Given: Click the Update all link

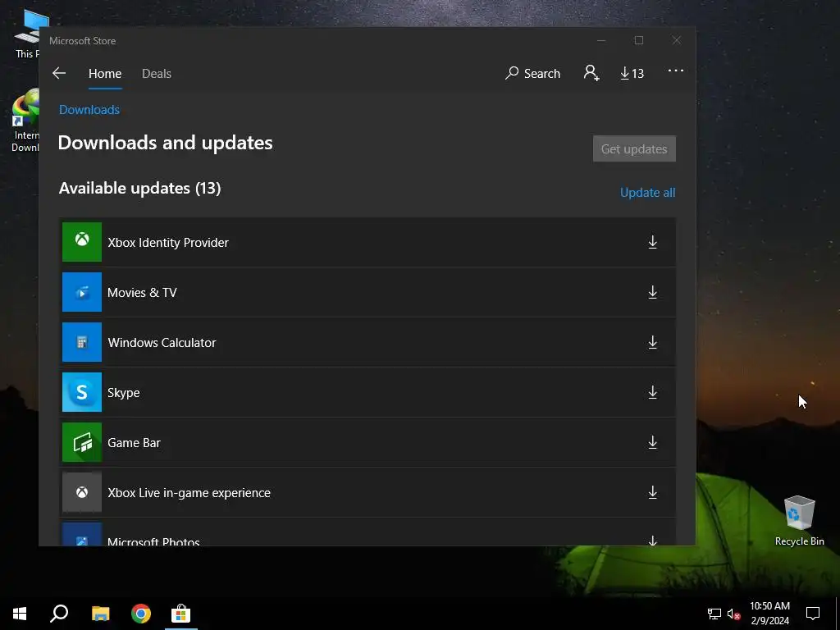Looking at the screenshot, I should point(648,192).
